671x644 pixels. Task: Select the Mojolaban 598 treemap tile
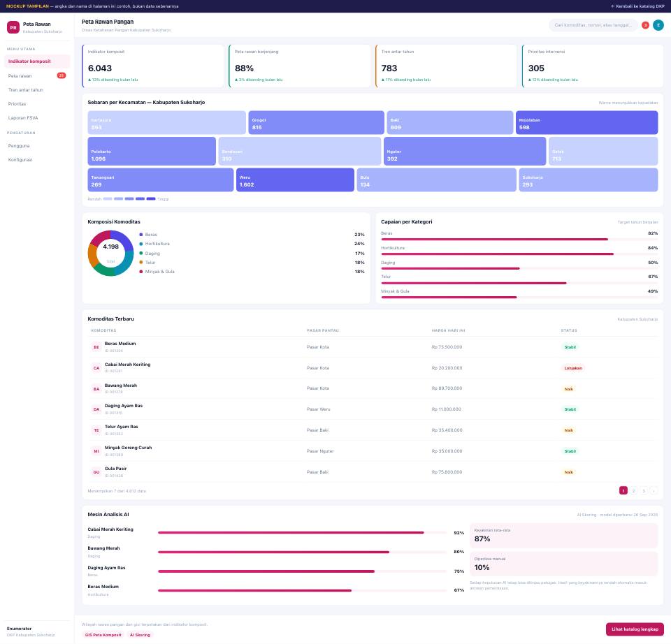pyautogui.click(x=586, y=123)
